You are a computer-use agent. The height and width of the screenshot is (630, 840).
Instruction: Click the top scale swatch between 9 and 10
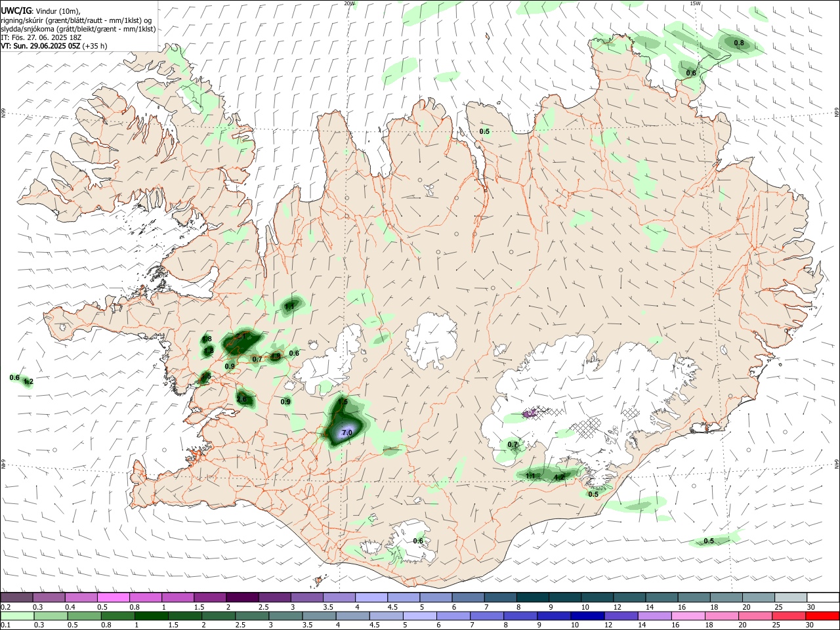coord(565,597)
